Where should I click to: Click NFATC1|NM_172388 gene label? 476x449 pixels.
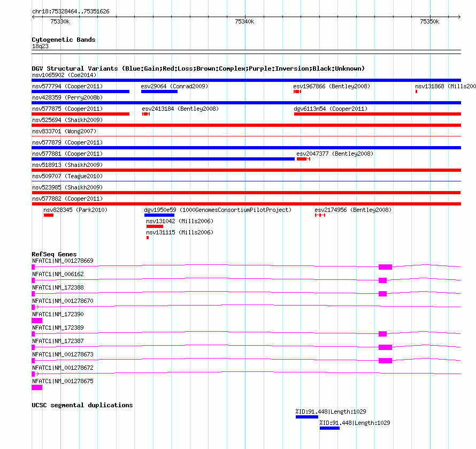click(x=58, y=287)
